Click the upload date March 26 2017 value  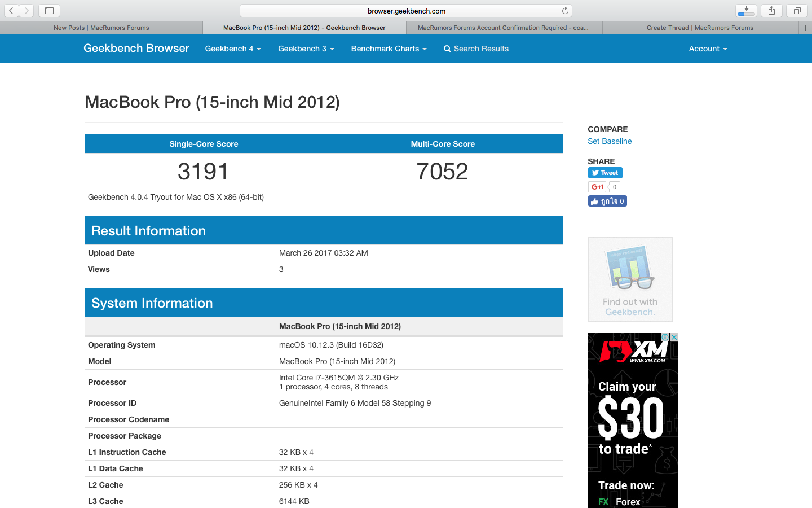324,253
